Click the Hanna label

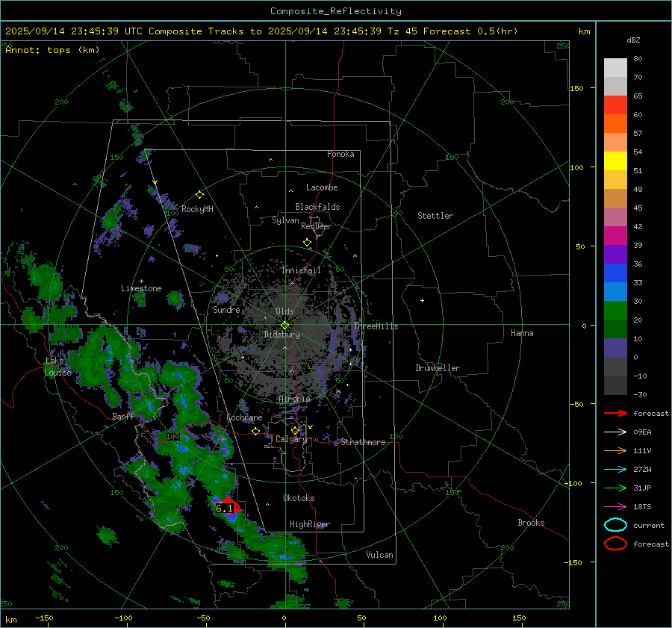click(x=522, y=333)
